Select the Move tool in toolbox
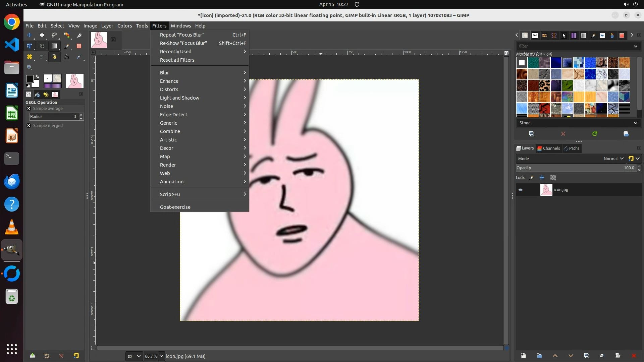Viewport: 644px width, 362px height. coord(30,35)
